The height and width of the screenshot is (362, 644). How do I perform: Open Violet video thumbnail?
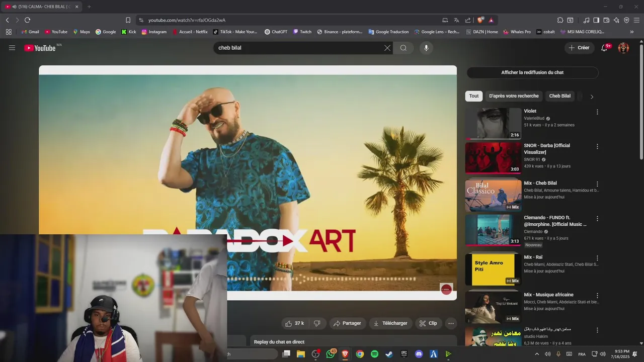493,124
